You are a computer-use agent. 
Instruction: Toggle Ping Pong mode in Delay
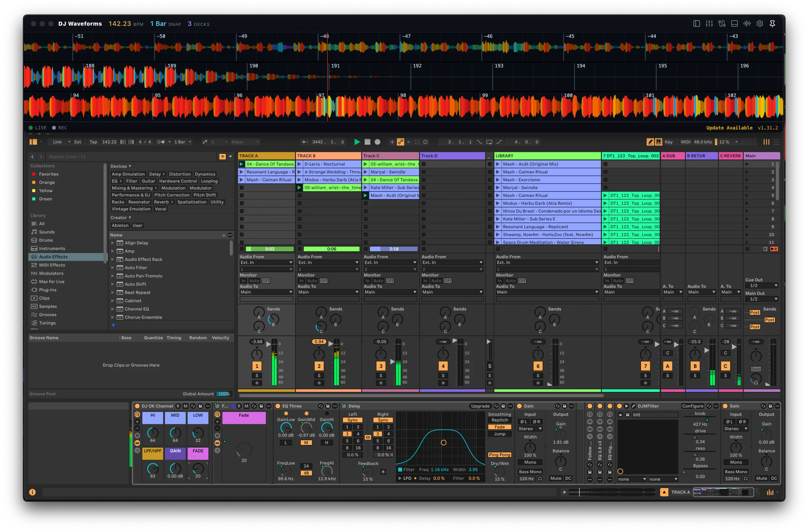pos(499,455)
